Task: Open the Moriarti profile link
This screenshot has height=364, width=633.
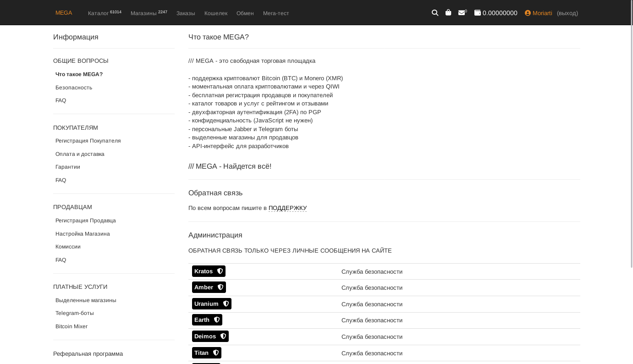Action: point(542,13)
